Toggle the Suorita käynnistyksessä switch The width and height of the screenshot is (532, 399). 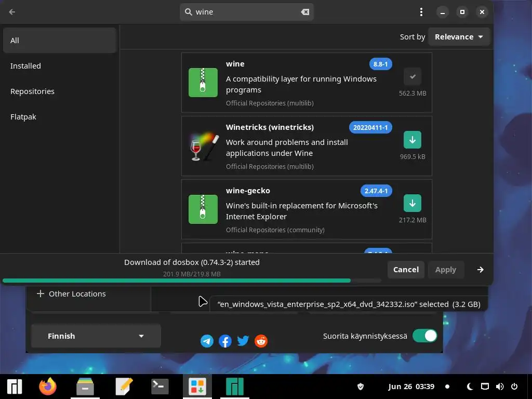425,336
